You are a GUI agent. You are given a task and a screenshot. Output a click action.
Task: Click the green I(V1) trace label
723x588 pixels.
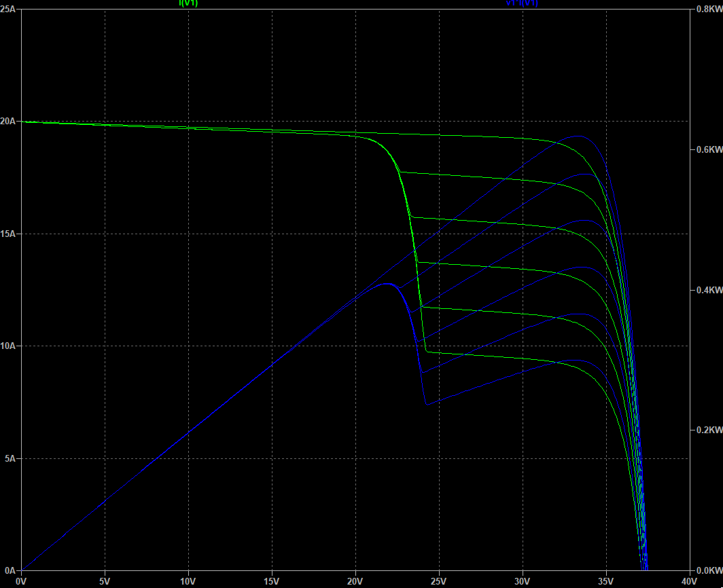(188, 3)
